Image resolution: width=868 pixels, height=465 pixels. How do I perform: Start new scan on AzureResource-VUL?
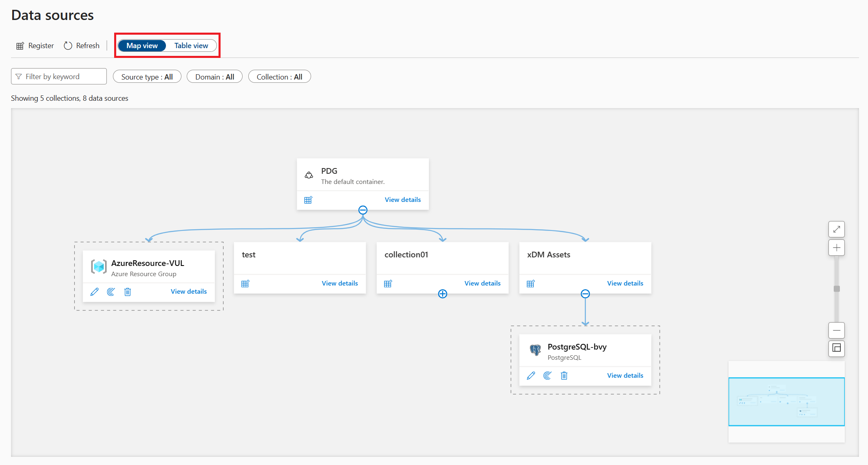pyautogui.click(x=111, y=292)
